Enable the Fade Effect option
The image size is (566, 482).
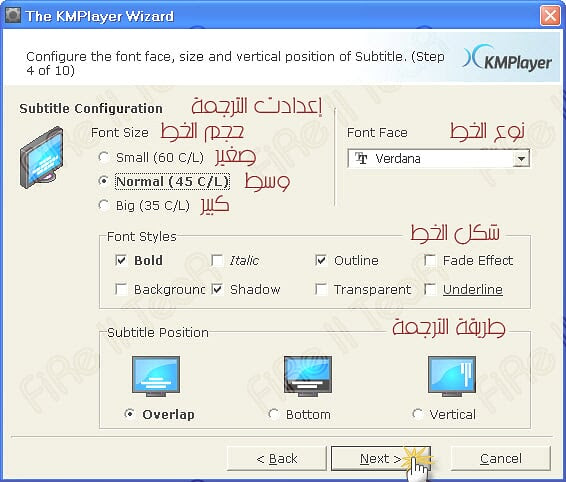point(430,260)
